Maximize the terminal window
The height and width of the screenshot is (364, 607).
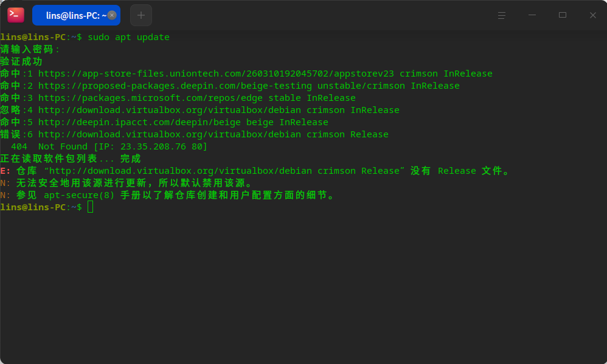563,15
